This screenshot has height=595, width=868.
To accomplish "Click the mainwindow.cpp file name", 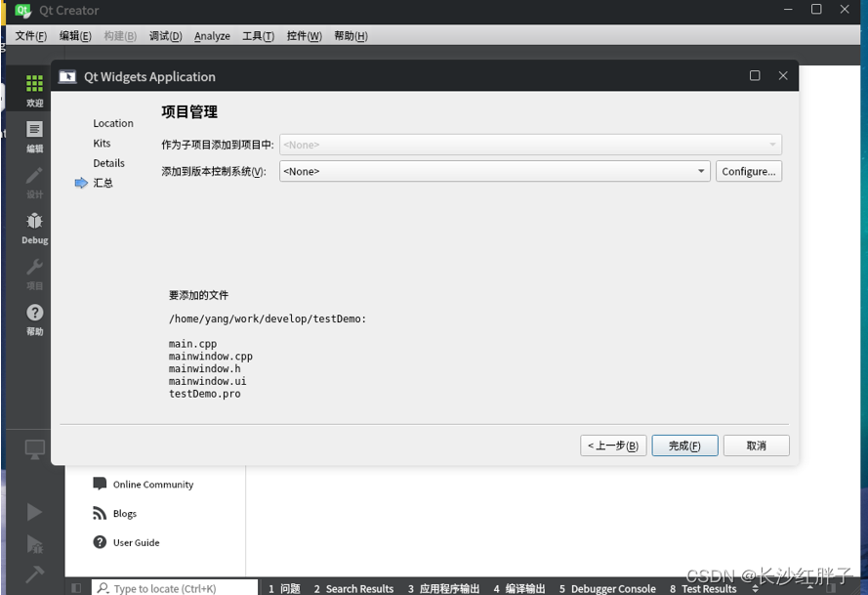I will [210, 357].
